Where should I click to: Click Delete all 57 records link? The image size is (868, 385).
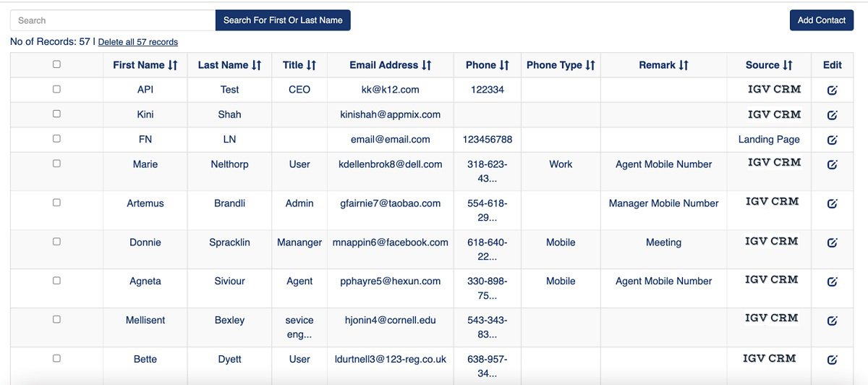click(x=137, y=42)
